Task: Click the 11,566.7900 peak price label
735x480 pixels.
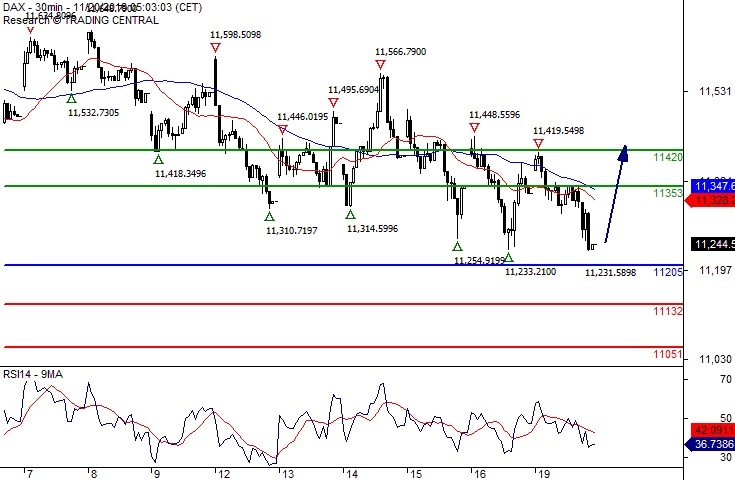Action: tap(400, 52)
